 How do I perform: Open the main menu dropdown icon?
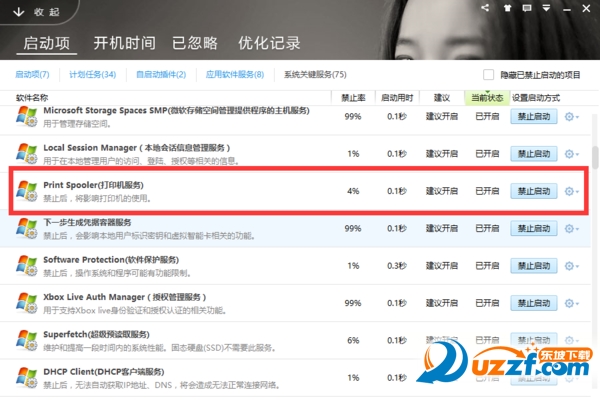[546, 8]
